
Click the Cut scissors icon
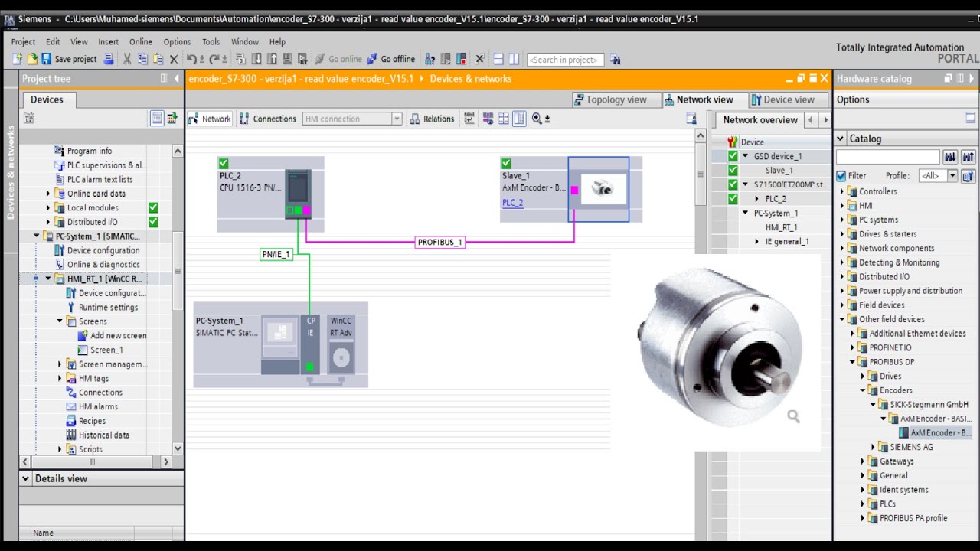pyautogui.click(x=127, y=59)
